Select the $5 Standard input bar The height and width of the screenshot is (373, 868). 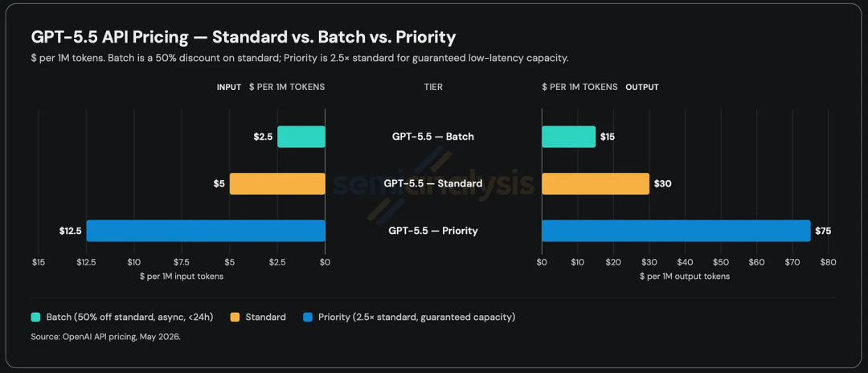(x=277, y=184)
